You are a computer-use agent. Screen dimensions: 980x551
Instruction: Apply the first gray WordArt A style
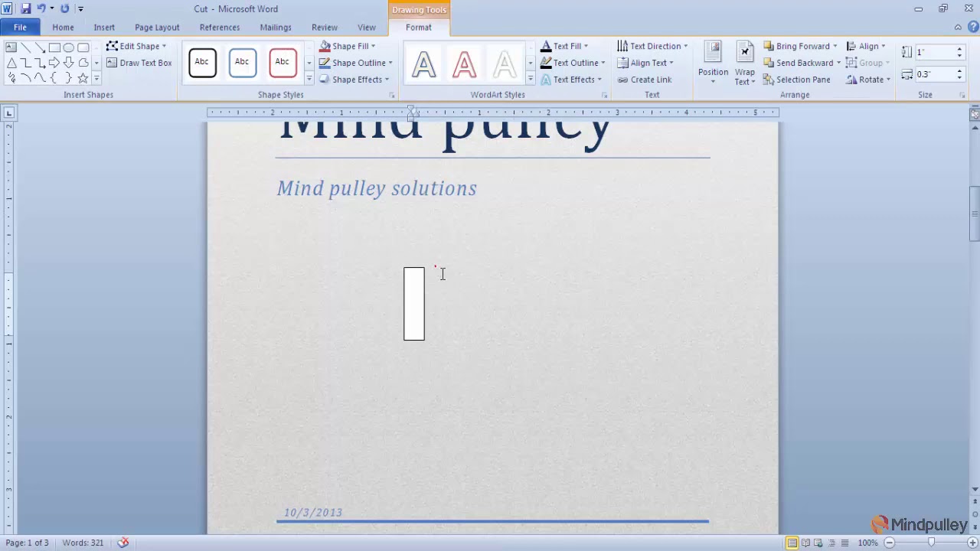pos(423,64)
